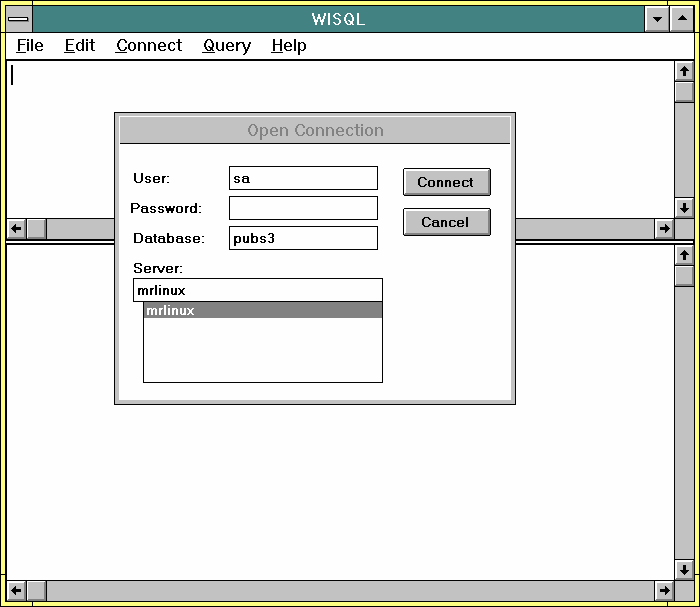Select mrlinux in the server list

point(262,310)
